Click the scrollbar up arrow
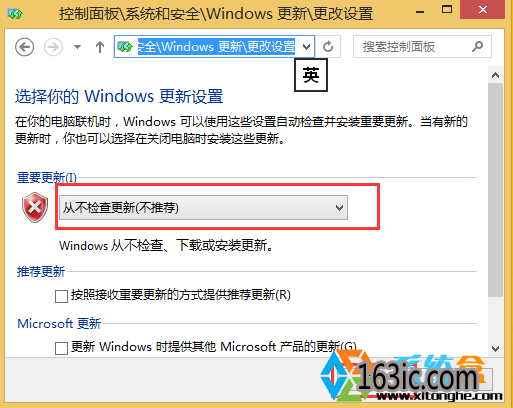513x408 pixels. 495,75
